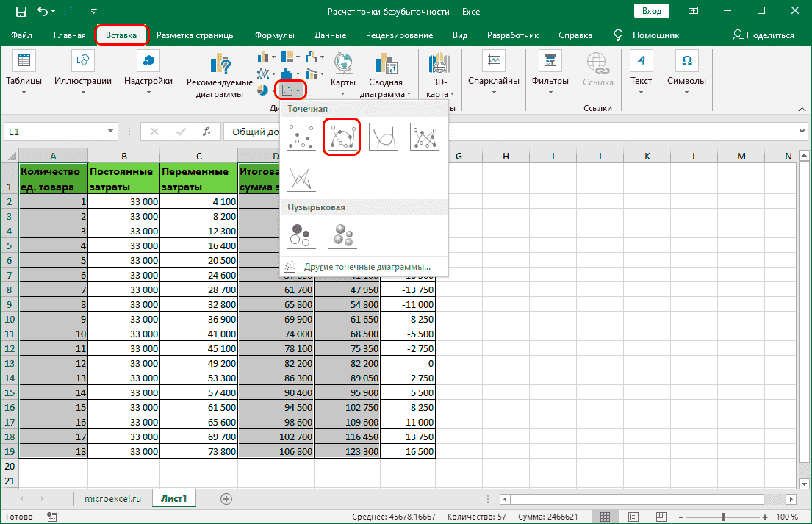Open the Name Box dropdown arrow
The image size is (812, 524).
(x=111, y=132)
